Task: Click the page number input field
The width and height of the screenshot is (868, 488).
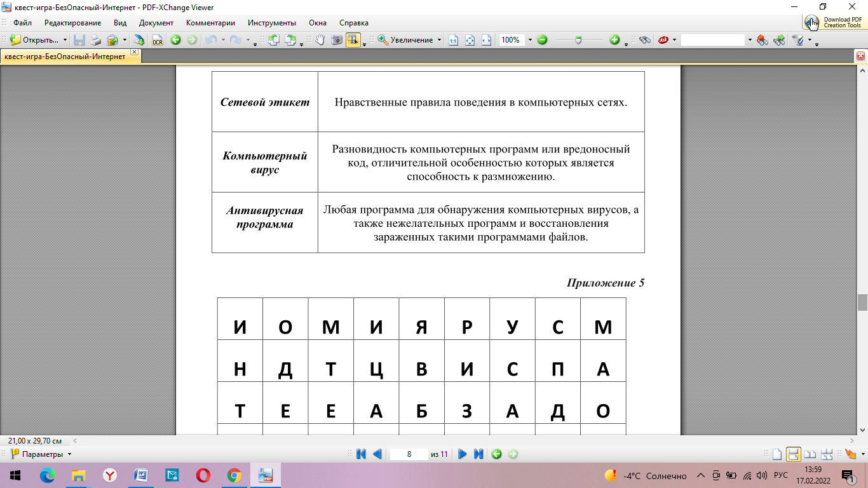Action: (409, 454)
